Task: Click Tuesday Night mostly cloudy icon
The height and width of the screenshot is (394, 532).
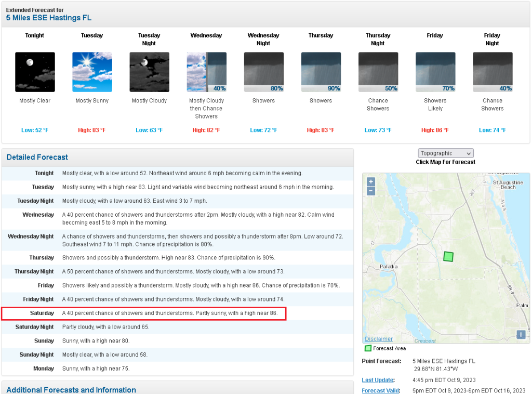Action: 149,72
